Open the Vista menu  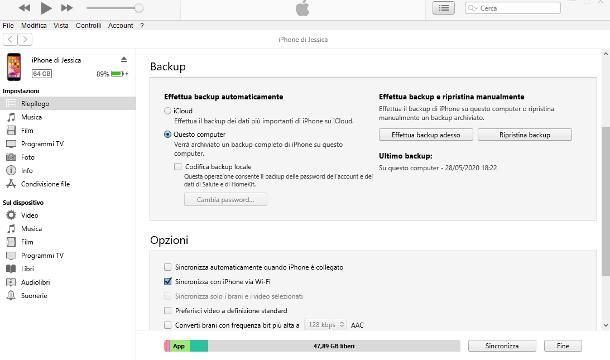pyautogui.click(x=61, y=25)
